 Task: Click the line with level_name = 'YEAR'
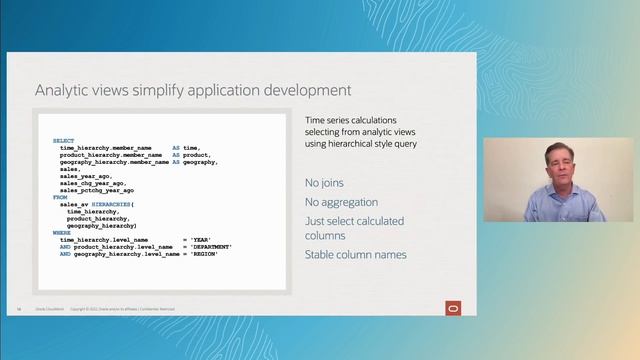point(136,240)
